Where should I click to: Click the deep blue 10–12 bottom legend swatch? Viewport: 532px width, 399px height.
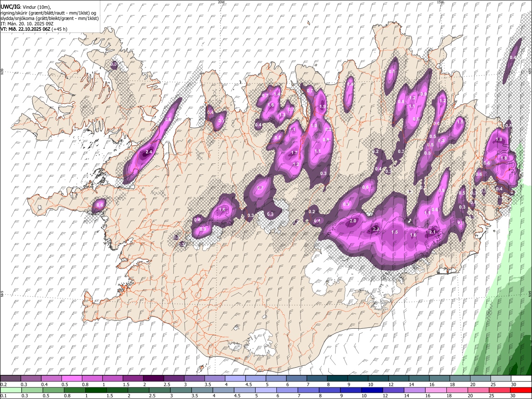372,390
